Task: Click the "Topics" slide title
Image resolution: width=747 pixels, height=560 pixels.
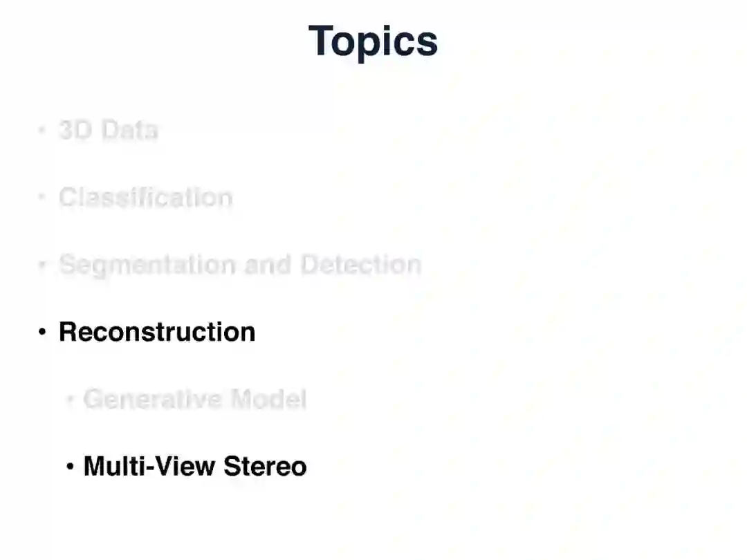Action: tap(373, 41)
